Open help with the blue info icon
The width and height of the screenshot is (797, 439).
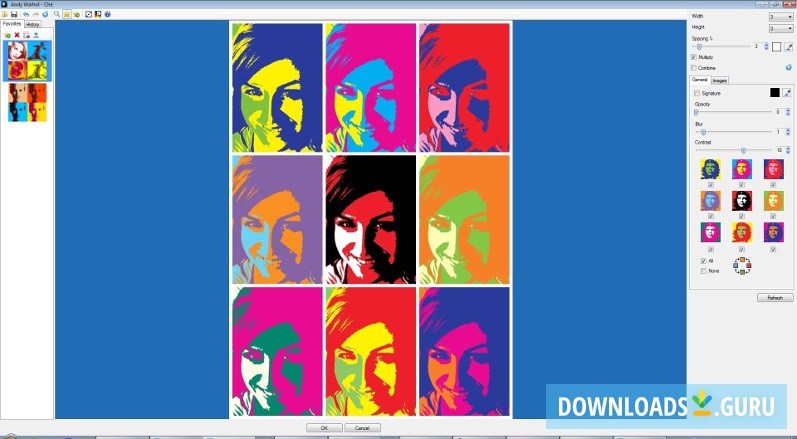107,14
